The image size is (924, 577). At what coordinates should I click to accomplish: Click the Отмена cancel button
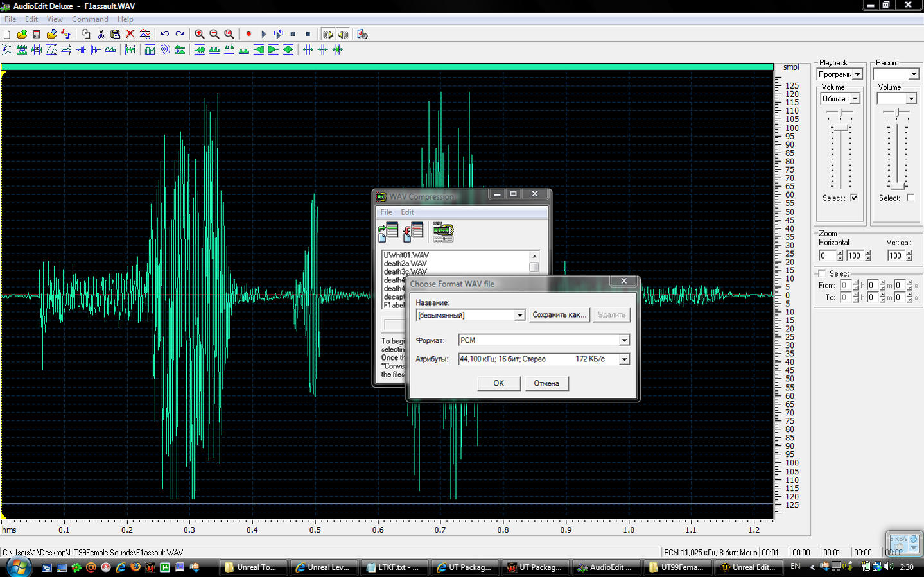pyautogui.click(x=546, y=383)
